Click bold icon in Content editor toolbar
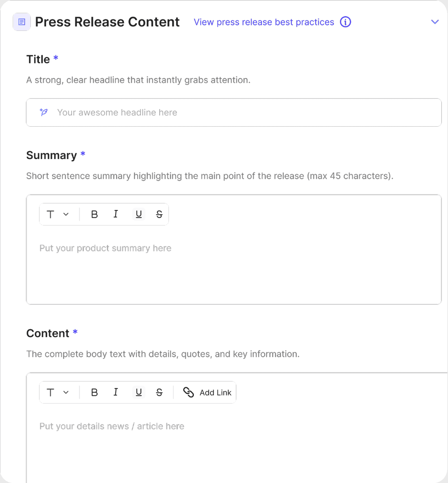 [x=94, y=392]
